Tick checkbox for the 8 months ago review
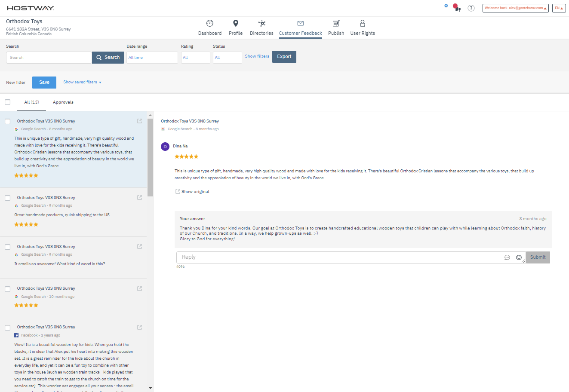This screenshot has width=569, height=392. coord(7,122)
